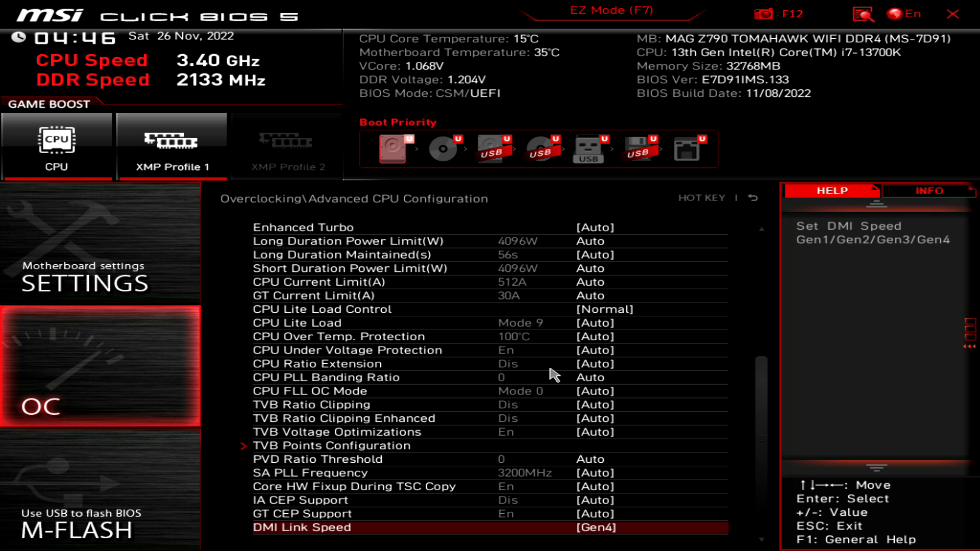
Task: Select the GT CEP Support row
Action: click(490, 514)
